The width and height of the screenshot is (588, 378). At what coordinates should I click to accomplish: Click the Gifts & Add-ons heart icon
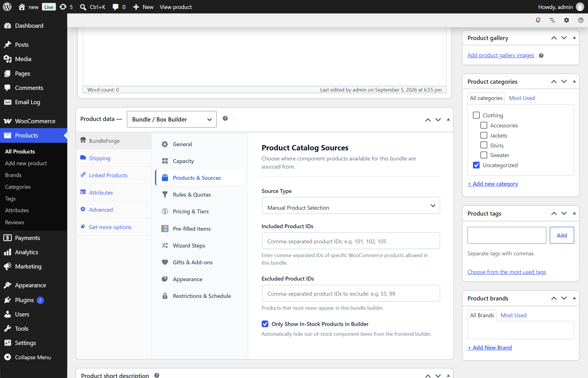pos(165,262)
